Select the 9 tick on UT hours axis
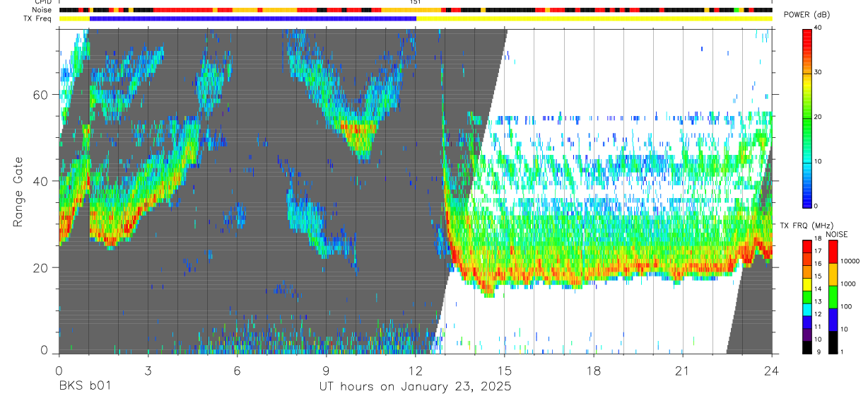Screen dimensions: 868x401 pos(326,371)
